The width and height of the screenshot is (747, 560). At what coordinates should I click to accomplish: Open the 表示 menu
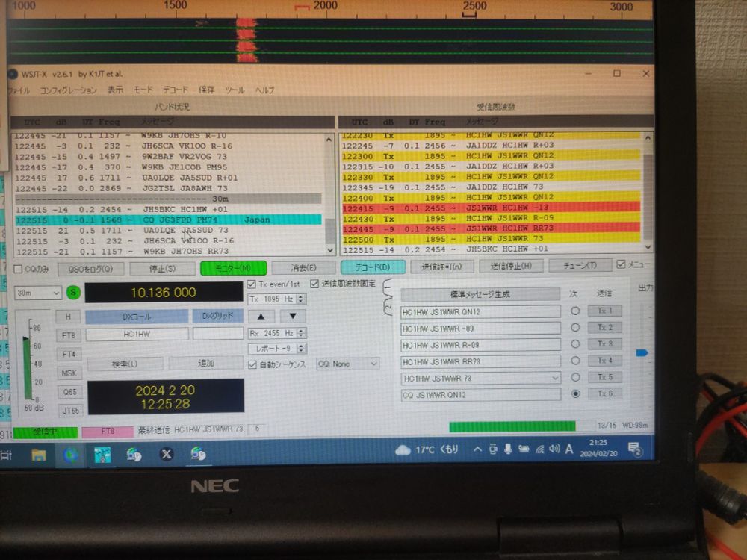coord(115,90)
